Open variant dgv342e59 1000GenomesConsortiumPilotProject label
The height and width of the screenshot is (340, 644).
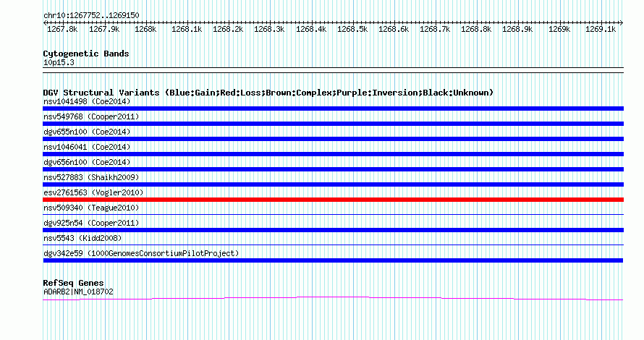point(141,253)
